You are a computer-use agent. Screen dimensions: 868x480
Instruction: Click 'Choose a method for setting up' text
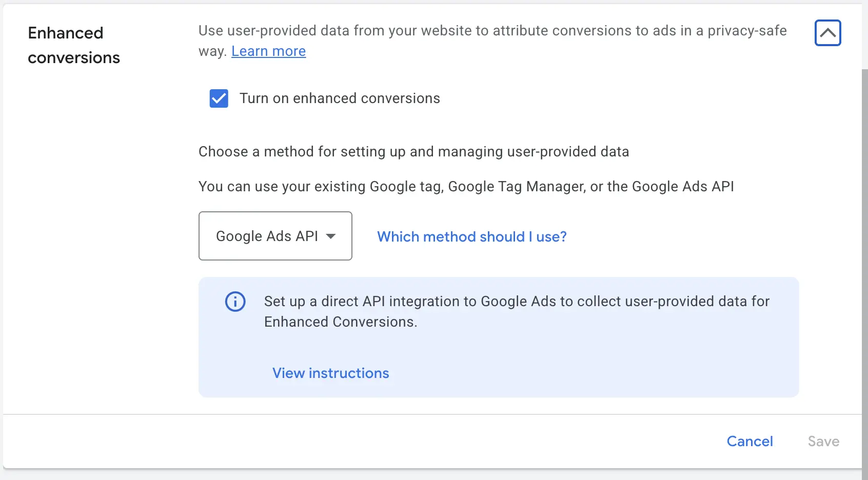point(413,152)
